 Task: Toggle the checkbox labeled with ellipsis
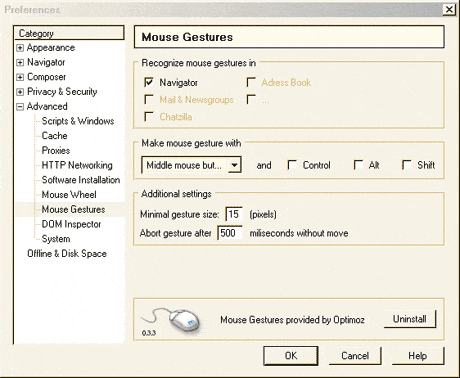(251, 99)
